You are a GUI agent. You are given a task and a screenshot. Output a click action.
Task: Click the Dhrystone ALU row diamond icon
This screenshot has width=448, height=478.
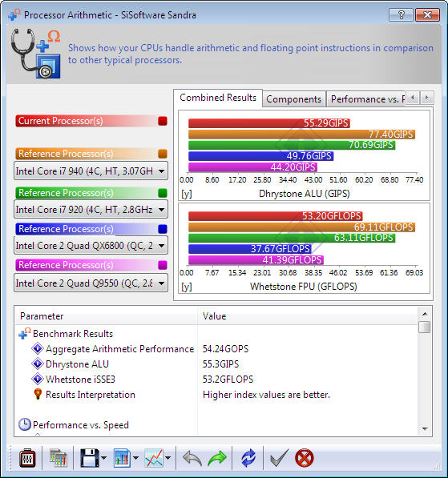(38, 364)
